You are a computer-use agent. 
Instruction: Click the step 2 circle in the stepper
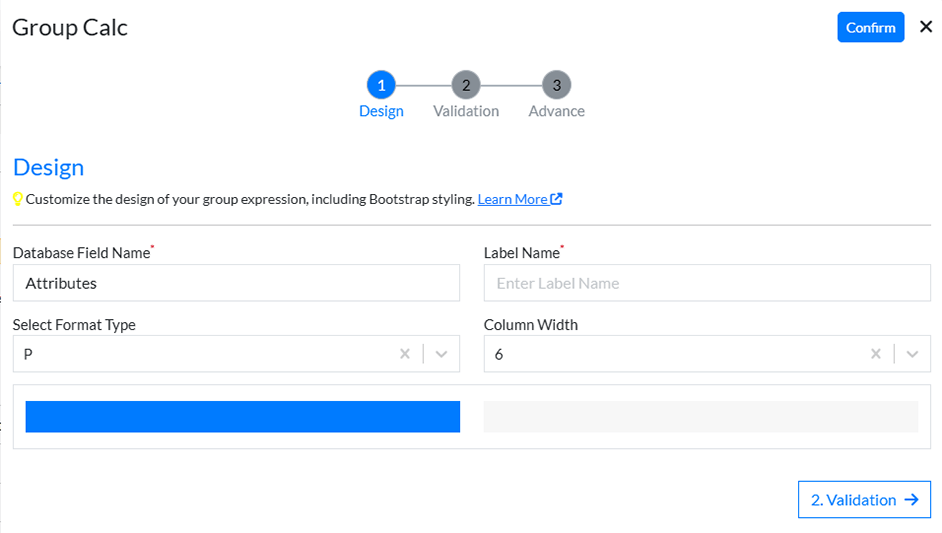pos(466,85)
